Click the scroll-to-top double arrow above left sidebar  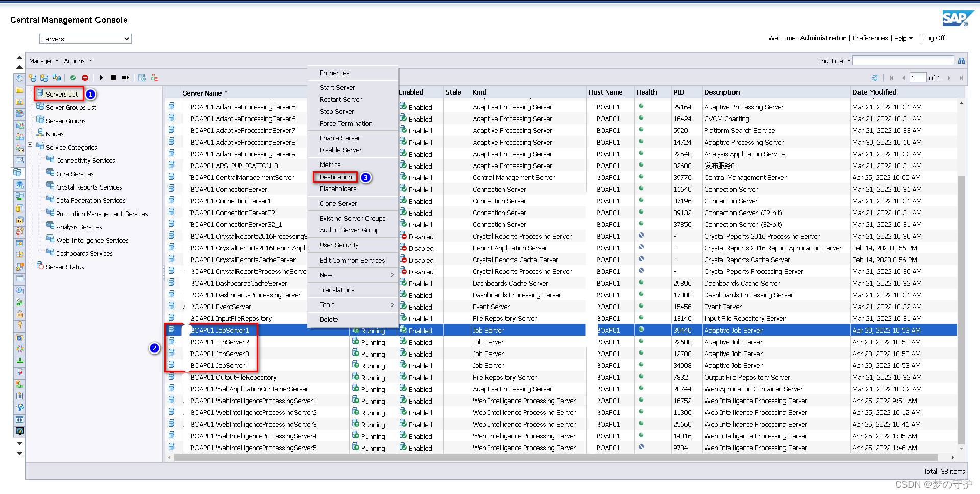19,57
